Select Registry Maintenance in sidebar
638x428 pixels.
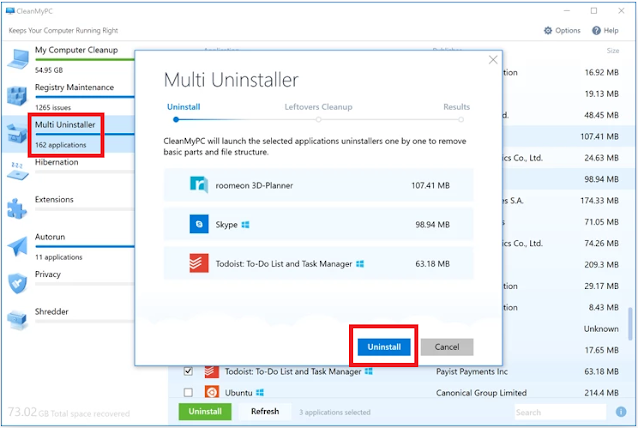click(74, 87)
